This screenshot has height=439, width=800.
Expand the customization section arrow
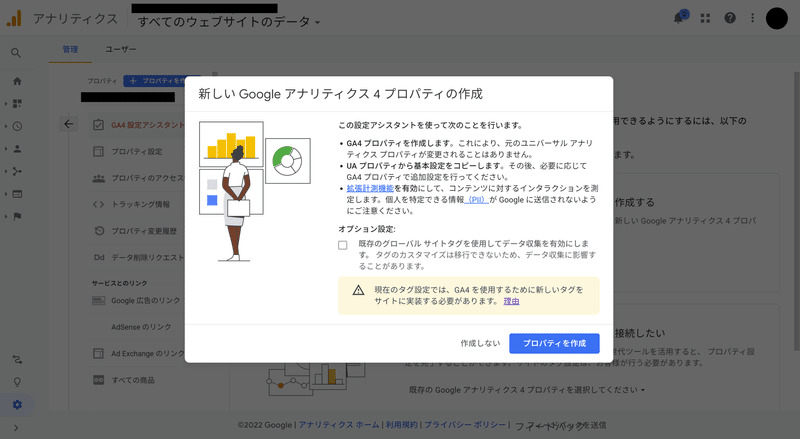6,104
